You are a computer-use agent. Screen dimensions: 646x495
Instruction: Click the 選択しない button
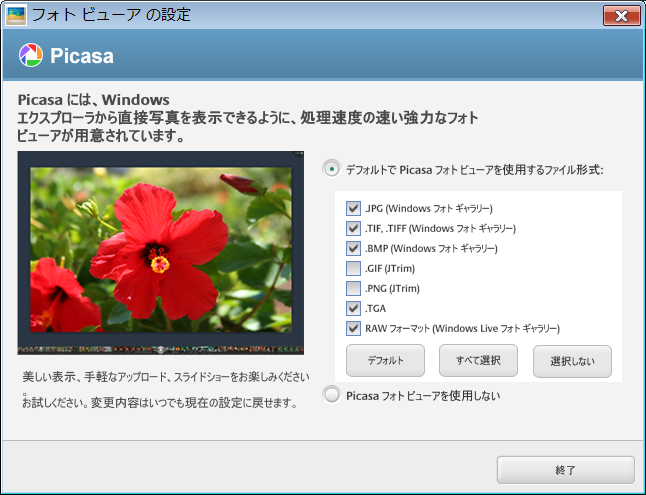[x=572, y=361]
